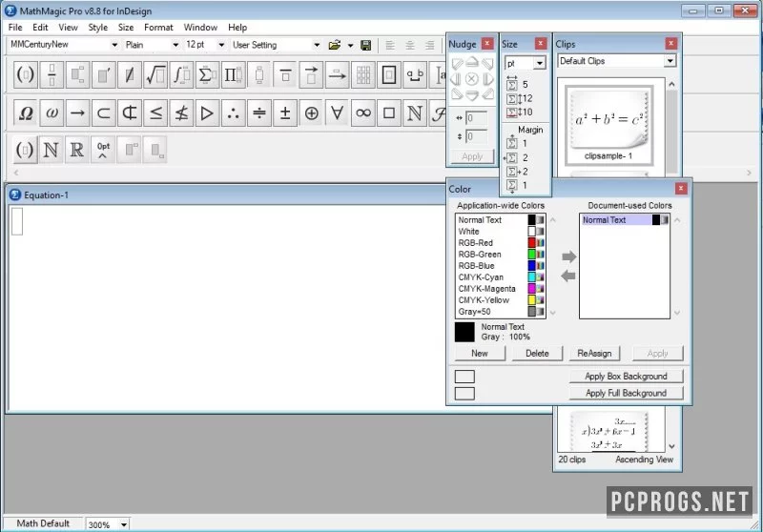The image size is (763, 532).
Task: Close the Color panel
Action: point(681,189)
